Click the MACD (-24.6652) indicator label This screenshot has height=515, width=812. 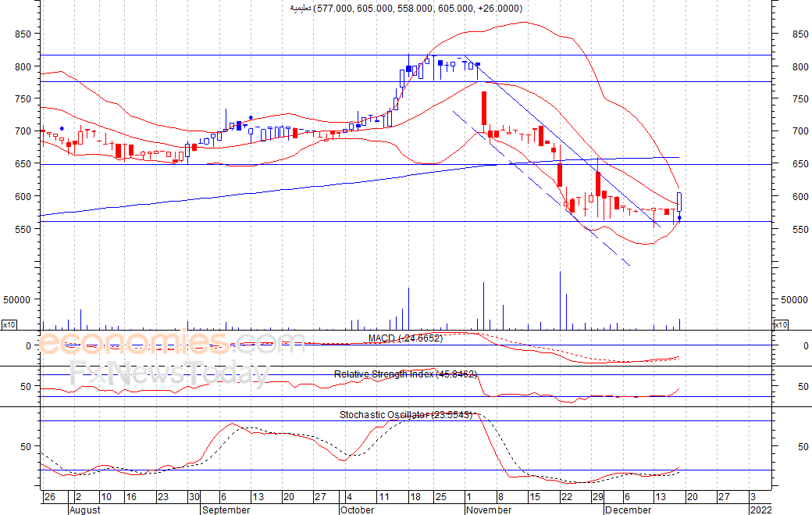405,338
